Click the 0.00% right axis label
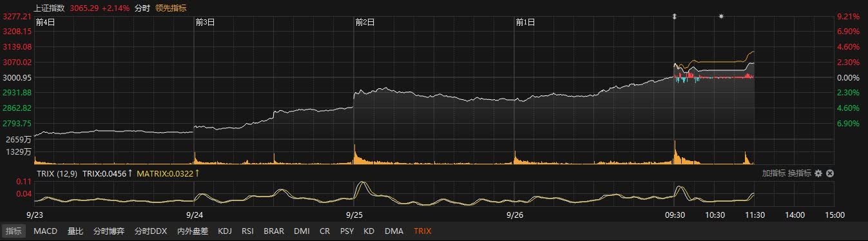Screen dimensions: 868x241 [x=848, y=77]
